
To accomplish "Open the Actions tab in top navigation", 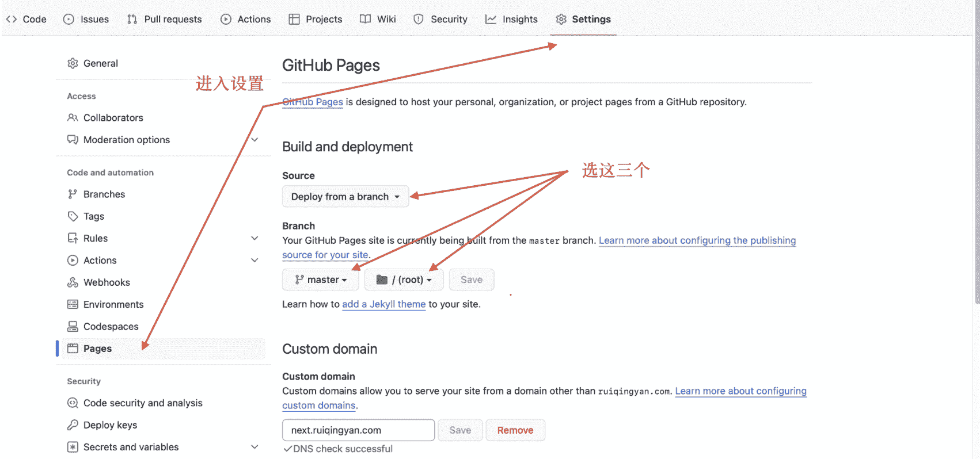I will point(245,19).
